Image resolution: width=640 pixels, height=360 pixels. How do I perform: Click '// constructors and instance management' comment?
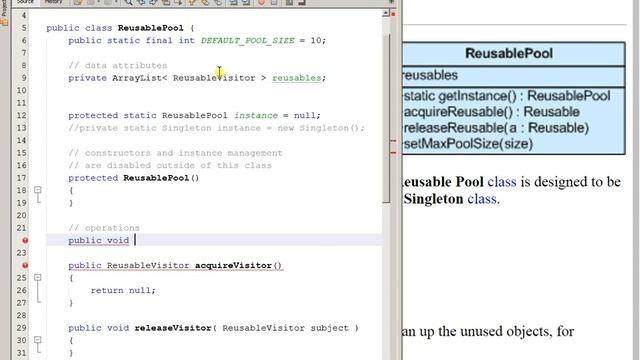[176, 153]
